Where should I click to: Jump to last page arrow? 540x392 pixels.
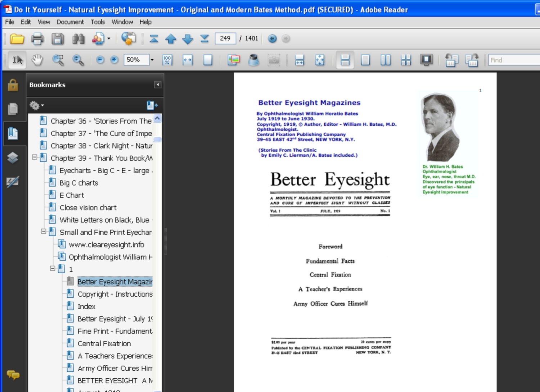coord(204,38)
